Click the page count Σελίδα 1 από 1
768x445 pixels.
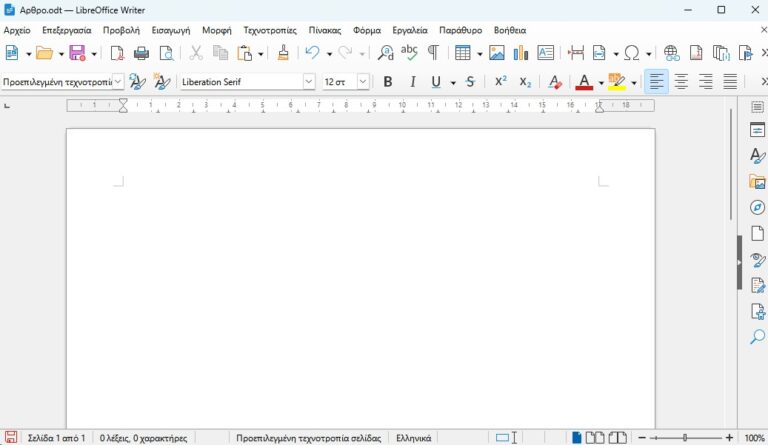pos(56,438)
